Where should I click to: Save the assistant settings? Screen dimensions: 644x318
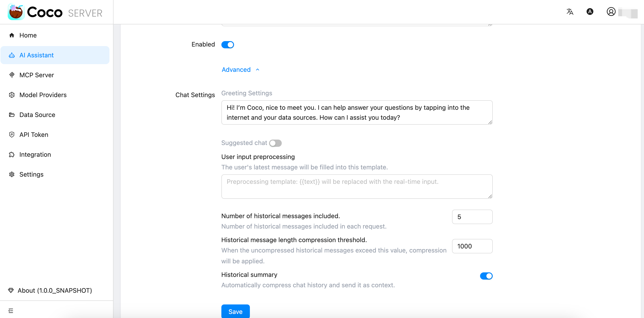pyautogui.click(x=235, y=311)
